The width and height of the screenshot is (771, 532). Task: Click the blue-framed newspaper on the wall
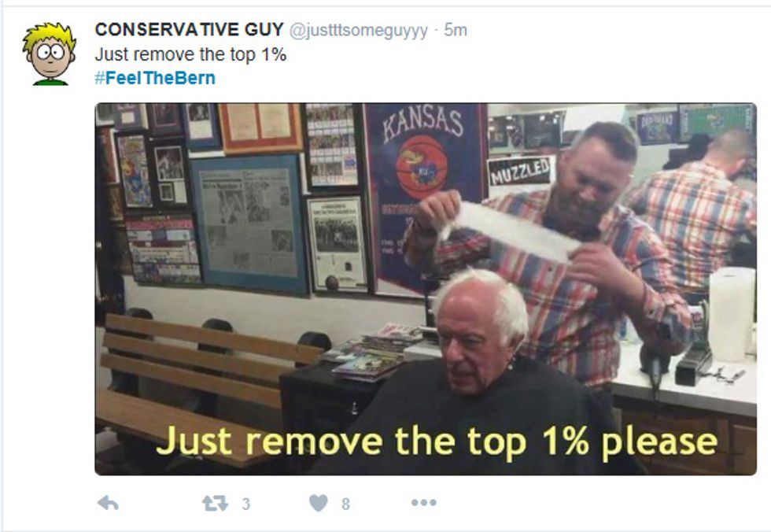[249, 225]
